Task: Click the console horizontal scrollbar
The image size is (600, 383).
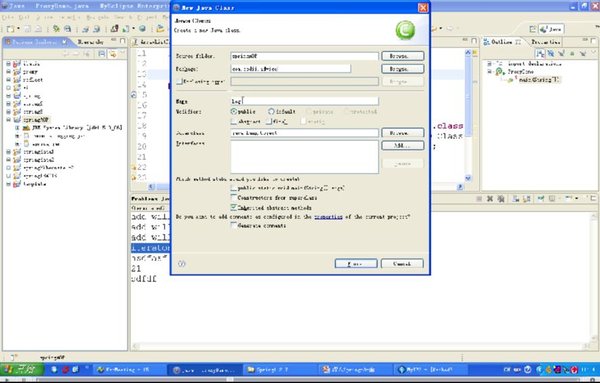Action: click(360, 346)
